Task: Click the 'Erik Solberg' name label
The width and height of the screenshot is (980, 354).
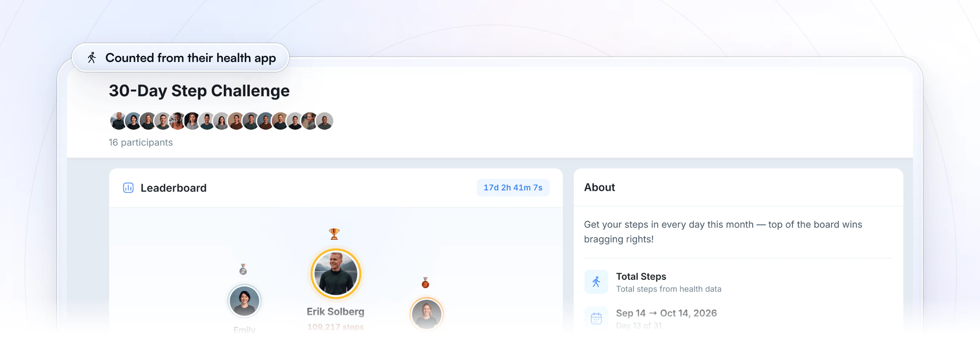Action: [336, 312]
